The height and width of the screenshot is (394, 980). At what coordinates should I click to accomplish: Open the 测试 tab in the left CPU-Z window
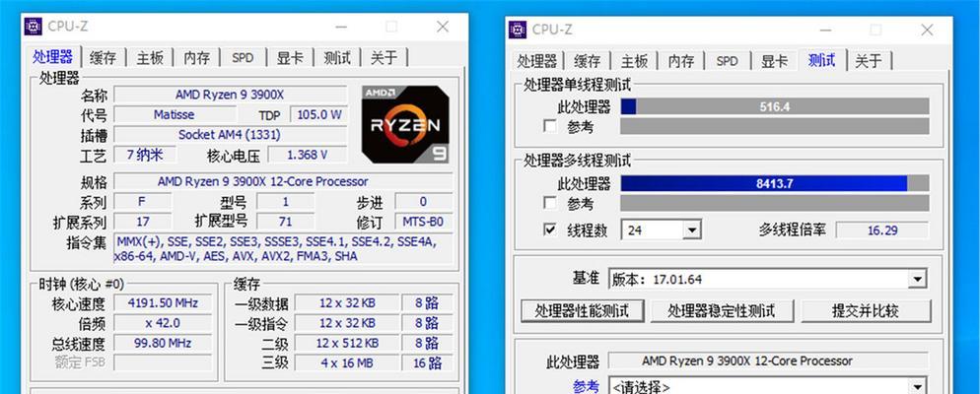[x=337, y=58]
